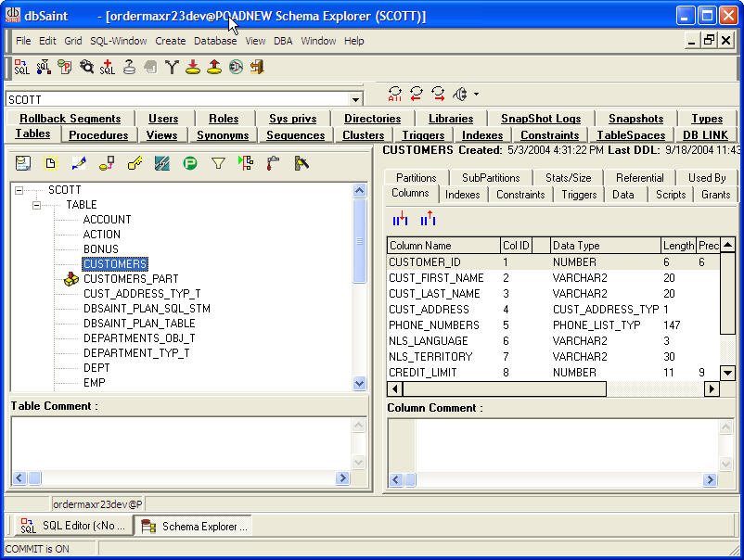Click the connection plug icon near schema selector
This screenshot has height=560, width=744.
(x=460, y=94)
